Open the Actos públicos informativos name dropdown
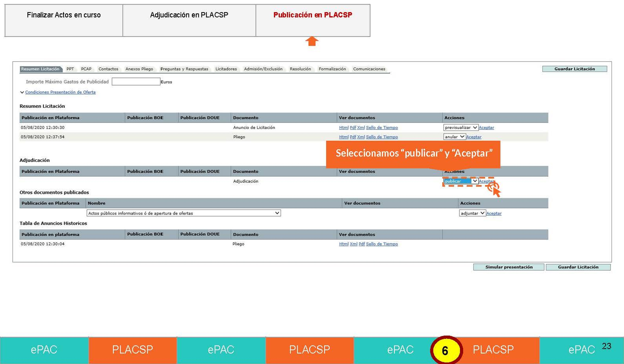Screen dimensions: 624x364 (184, 213)
